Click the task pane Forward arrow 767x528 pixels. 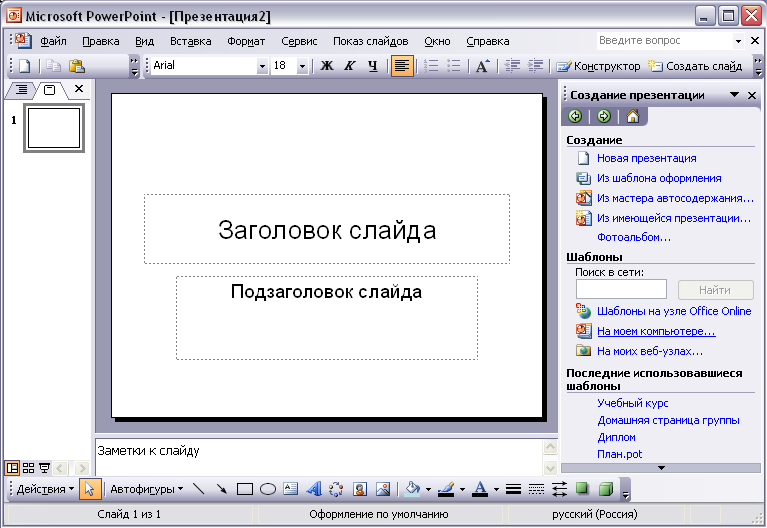[604, 116]
